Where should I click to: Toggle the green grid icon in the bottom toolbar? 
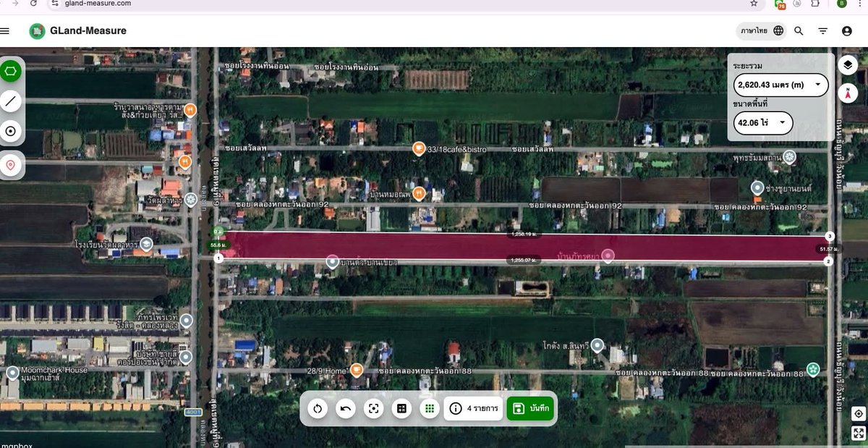point(430,409)
